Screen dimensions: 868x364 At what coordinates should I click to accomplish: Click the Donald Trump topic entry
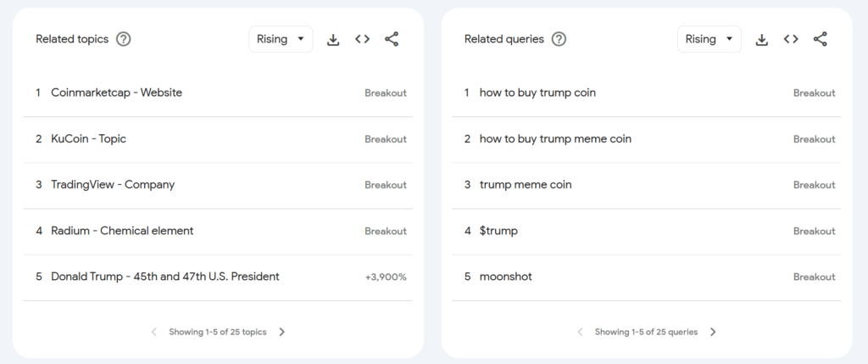tap(164, 277)
